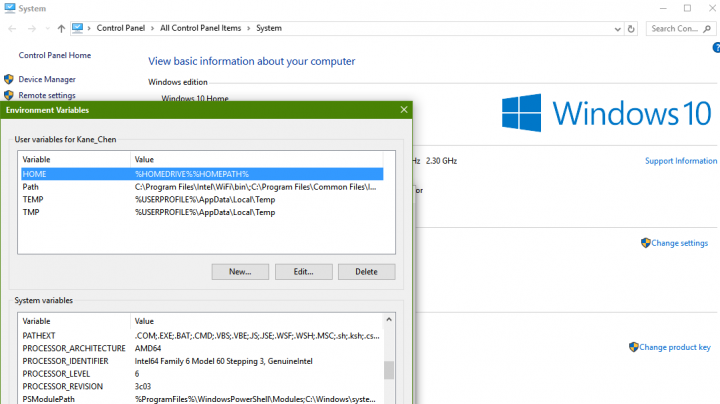This screenshot has height=404, width=720.
Task: Click the Device Manager shield icon
Action: [9, 79]
